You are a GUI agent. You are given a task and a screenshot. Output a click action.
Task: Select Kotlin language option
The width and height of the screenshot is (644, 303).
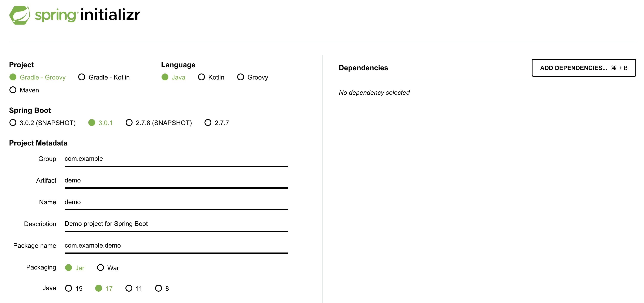[x=201, y=77]
